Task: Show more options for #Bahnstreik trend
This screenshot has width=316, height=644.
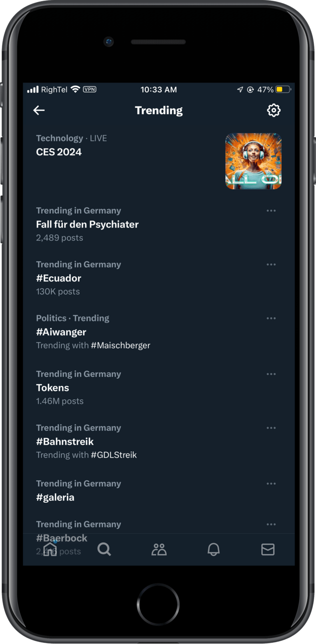Action: [x=271, y=428]
